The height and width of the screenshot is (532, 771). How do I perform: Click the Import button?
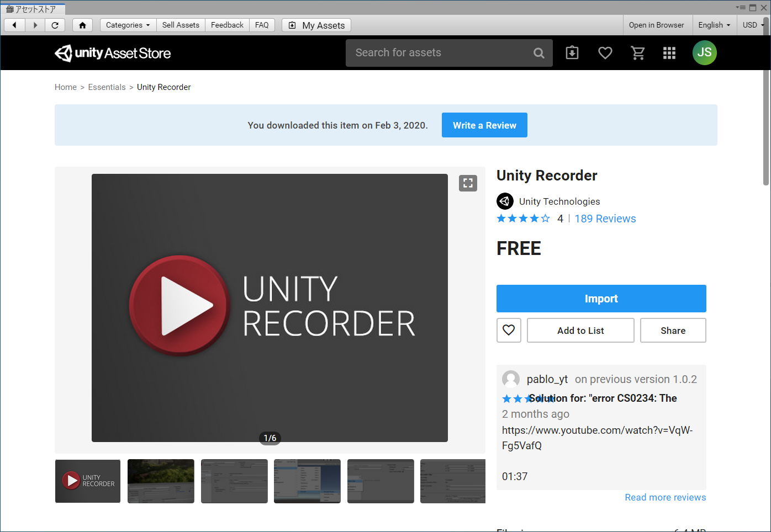tap(601, 298)
